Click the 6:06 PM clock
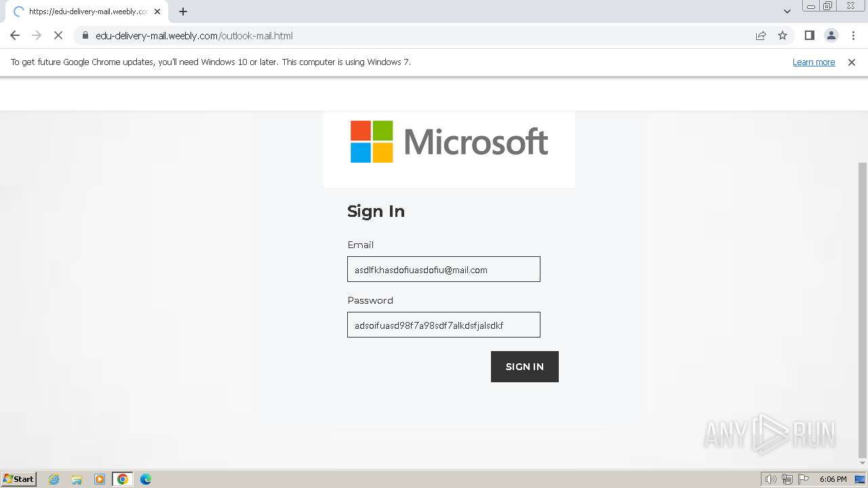This screenshot has width=868, height=488. point(833,479)
